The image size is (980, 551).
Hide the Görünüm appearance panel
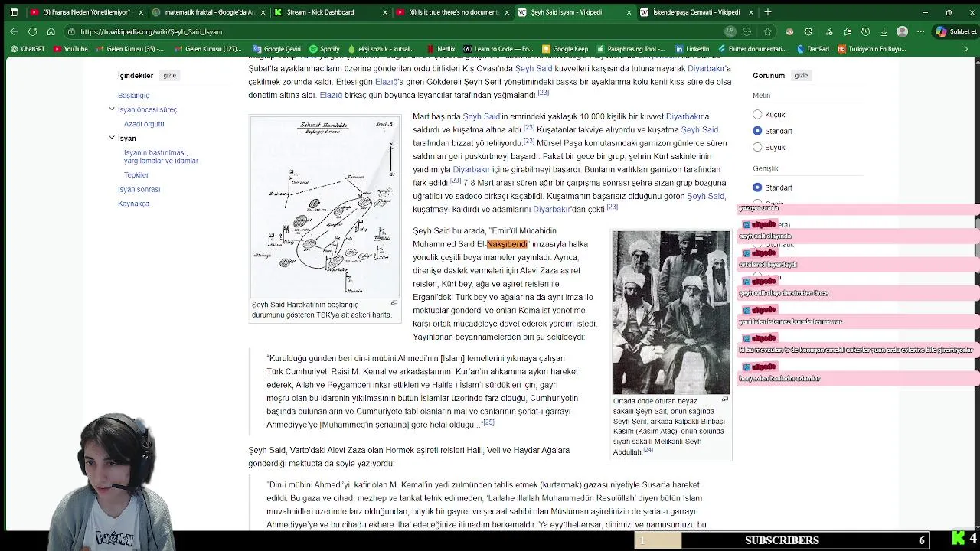801,76
